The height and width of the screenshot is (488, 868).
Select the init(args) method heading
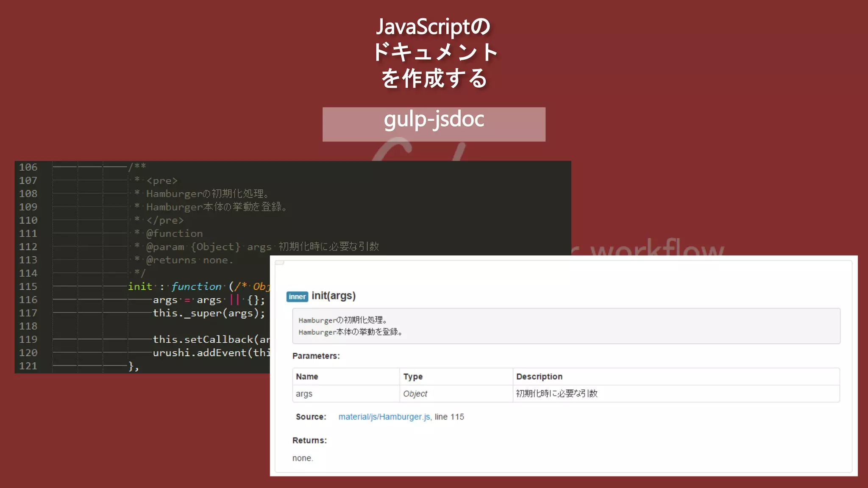point(334,296)
